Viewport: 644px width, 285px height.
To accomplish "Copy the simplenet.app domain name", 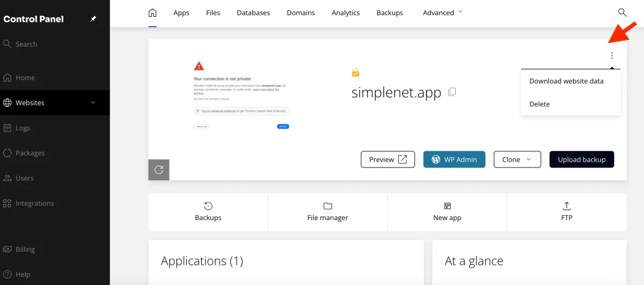I will coord(452,92).
